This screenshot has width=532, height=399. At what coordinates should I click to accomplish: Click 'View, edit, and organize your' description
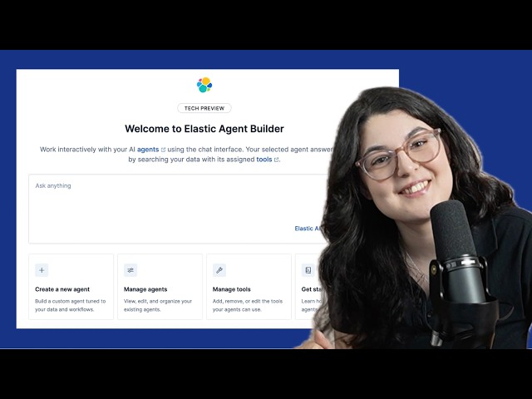coord(158,301)
